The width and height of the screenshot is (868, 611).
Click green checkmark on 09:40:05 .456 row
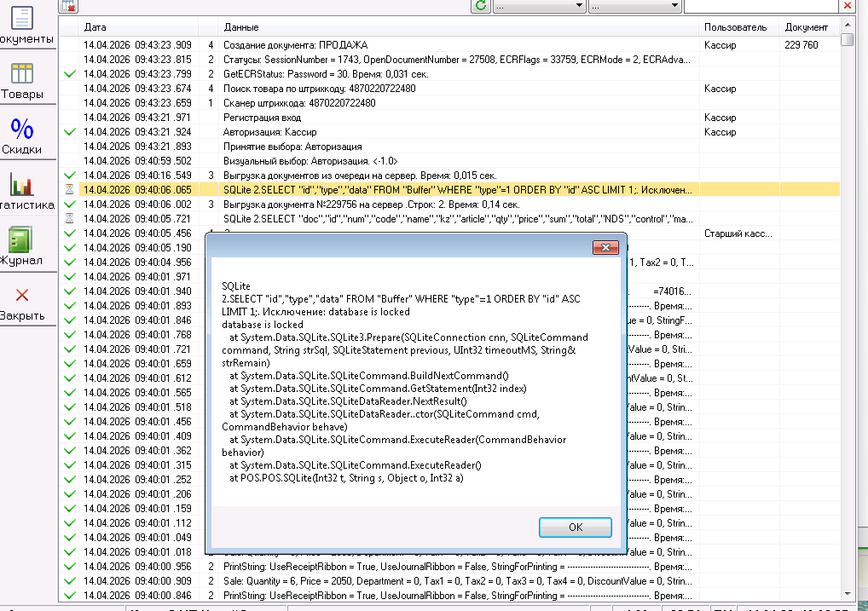point(70,233)
